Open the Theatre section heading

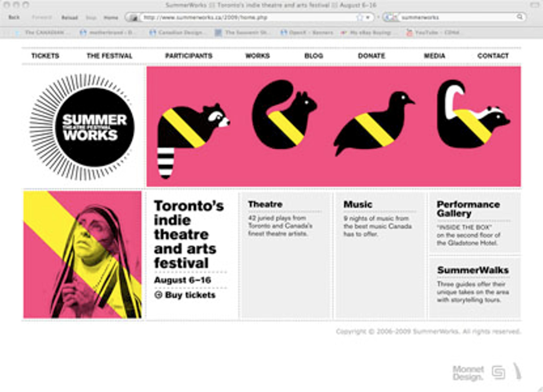(265, 205)
